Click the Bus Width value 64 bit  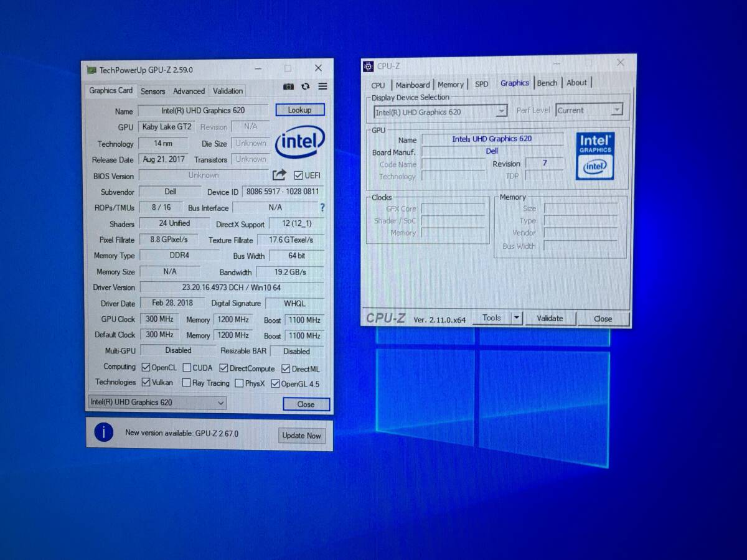click(x=296, y=256)
